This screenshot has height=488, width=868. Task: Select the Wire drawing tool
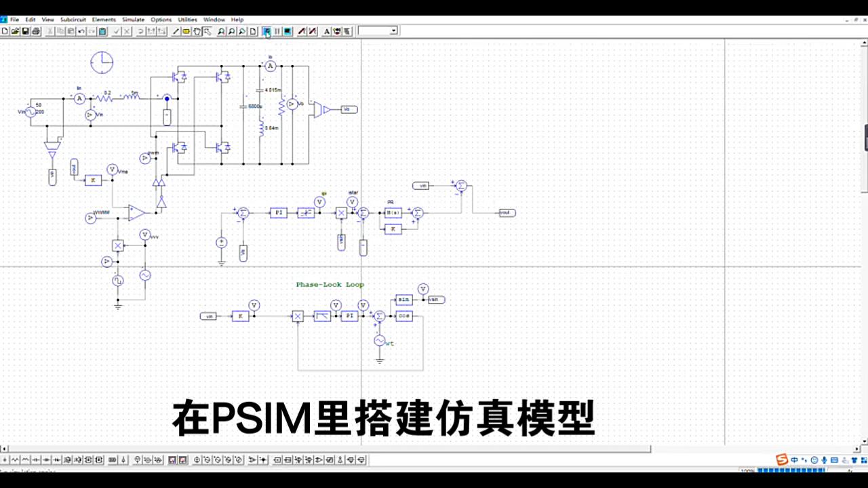175,31
